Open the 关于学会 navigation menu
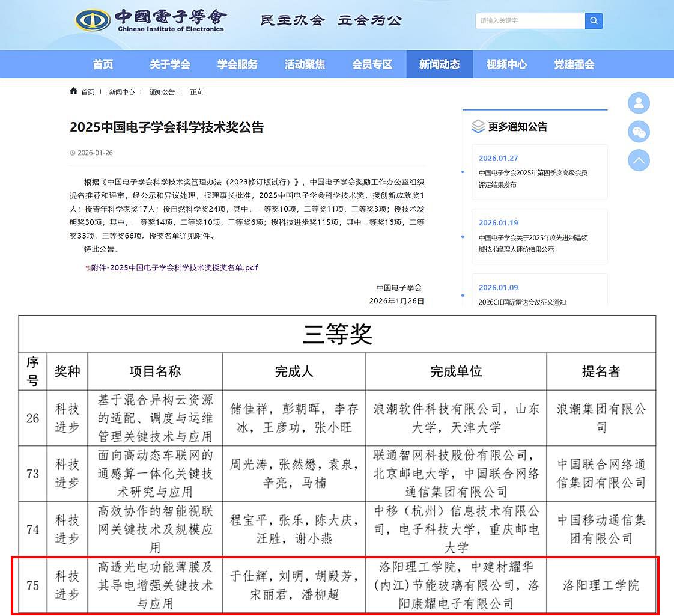Image resolution: width=674 pixels, height=616 pixels. [x=170, y=65]
